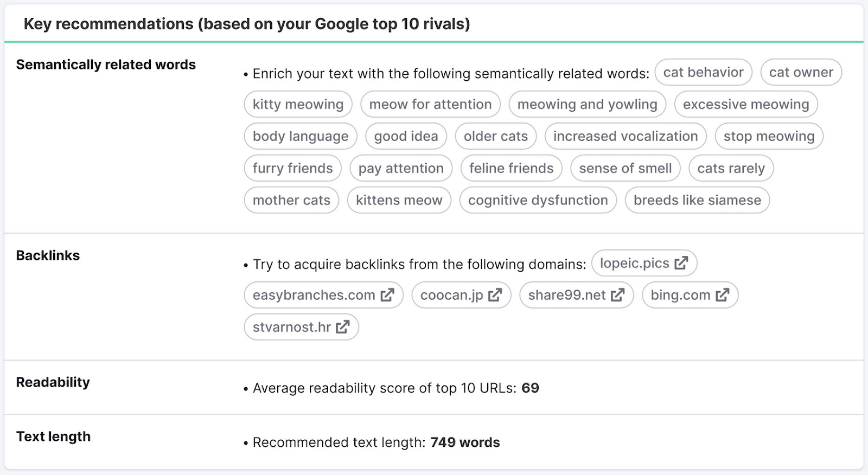
Task: Click the 'Readability' row label
Action: click(53, 382)
